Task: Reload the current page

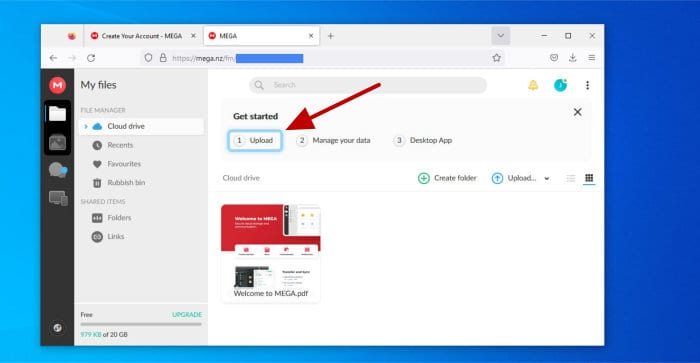Action: 91,58
